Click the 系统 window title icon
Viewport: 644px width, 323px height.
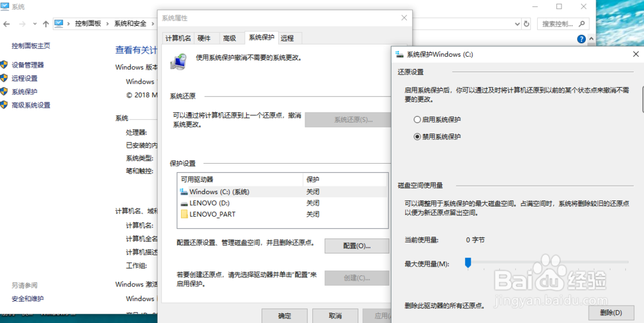[x=5, y=6]
